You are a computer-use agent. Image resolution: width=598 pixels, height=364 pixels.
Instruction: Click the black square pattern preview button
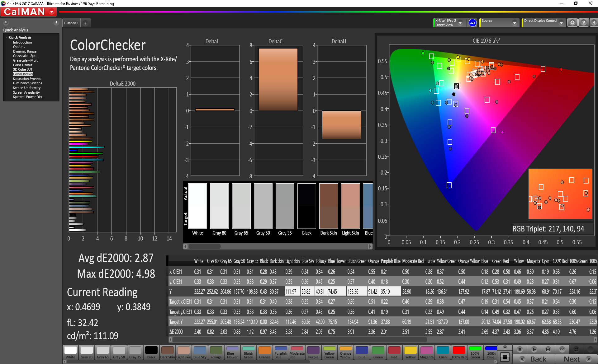tap(505, 357)
